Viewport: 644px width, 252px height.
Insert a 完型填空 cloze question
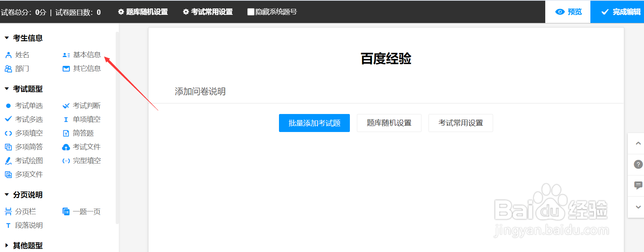click(81, 161)
